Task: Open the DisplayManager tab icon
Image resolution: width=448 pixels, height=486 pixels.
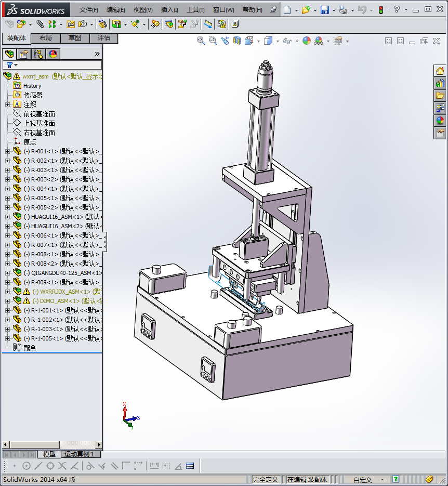Action: 53,54
